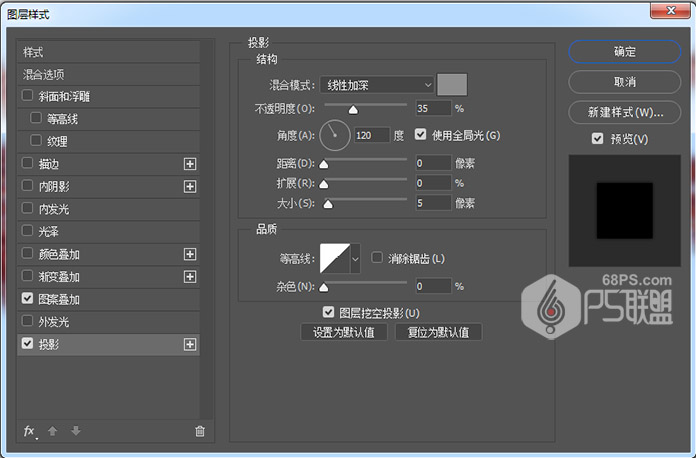Enable the 光泽 checkbox

pos(28,231)
